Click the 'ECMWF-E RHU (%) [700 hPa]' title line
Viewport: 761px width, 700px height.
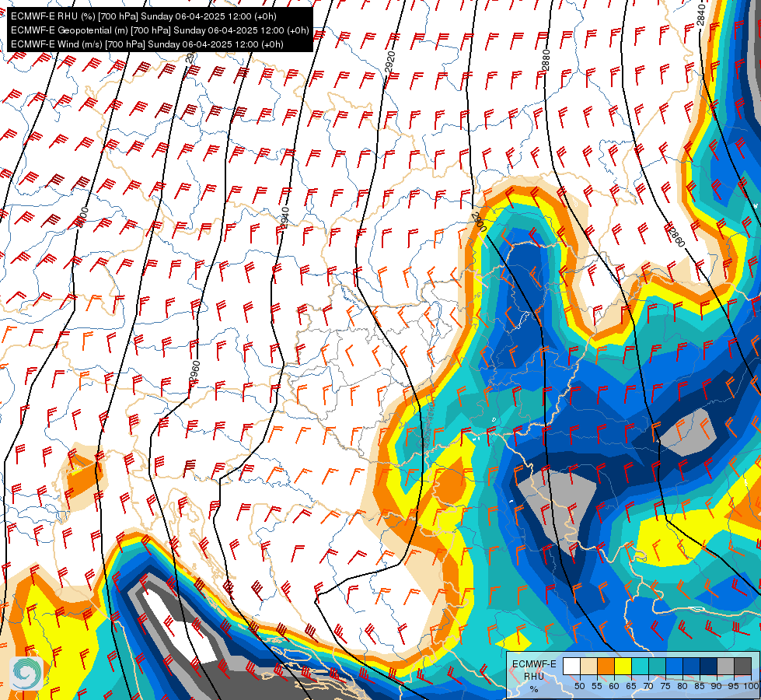144,16
